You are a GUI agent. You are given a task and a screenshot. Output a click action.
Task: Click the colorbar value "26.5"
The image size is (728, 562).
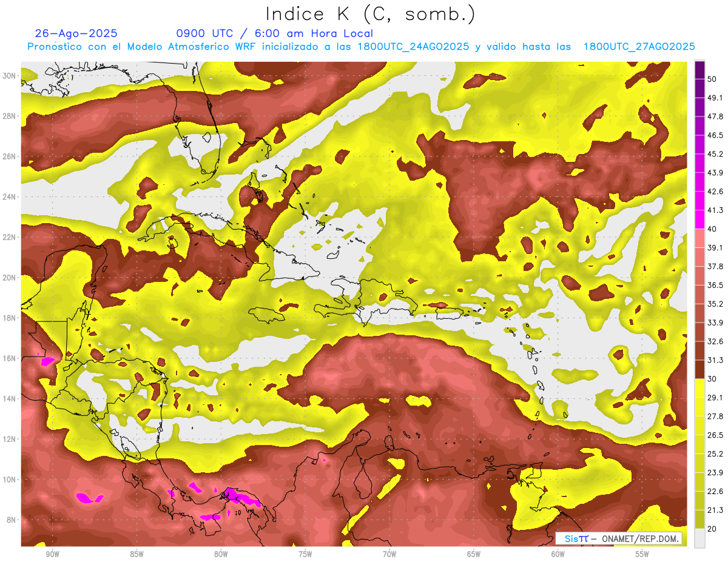pos(715,435)
